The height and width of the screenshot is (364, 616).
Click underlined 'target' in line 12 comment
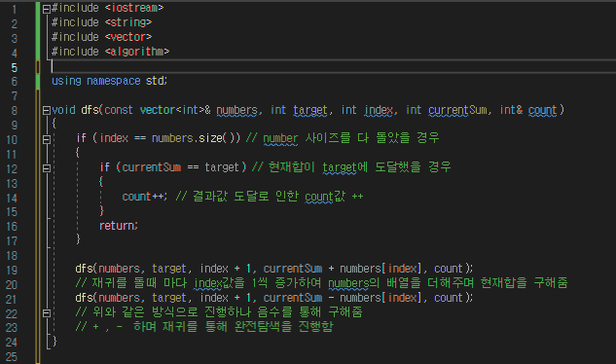point(340,167)
